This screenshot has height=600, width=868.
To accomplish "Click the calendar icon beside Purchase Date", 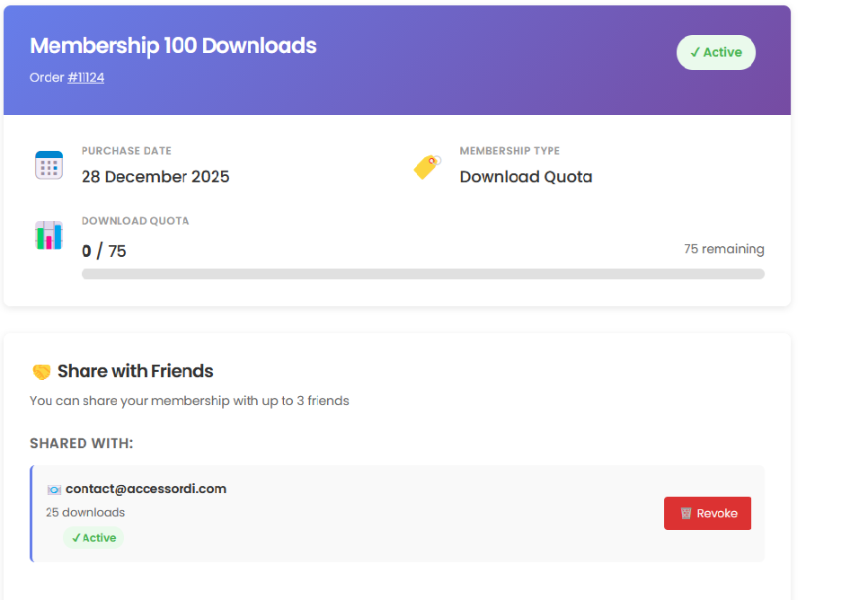I will 49,164.
